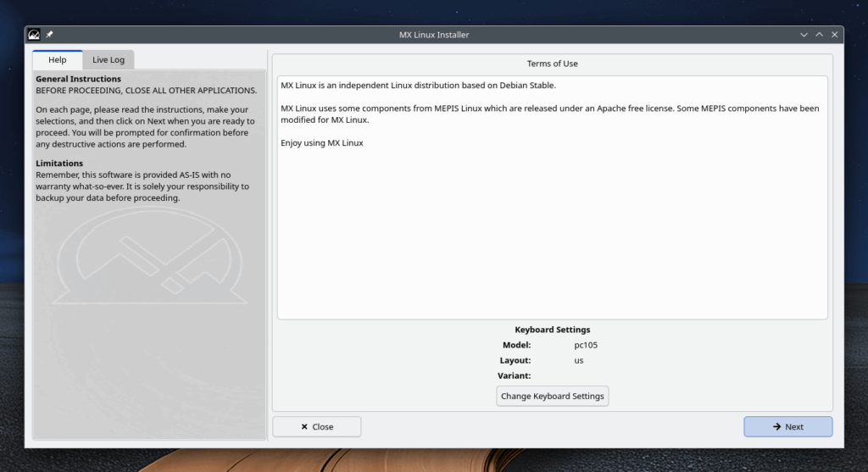Minimize the installer with the down chevron
Screen dimensions: 868x472
(804, 35)
